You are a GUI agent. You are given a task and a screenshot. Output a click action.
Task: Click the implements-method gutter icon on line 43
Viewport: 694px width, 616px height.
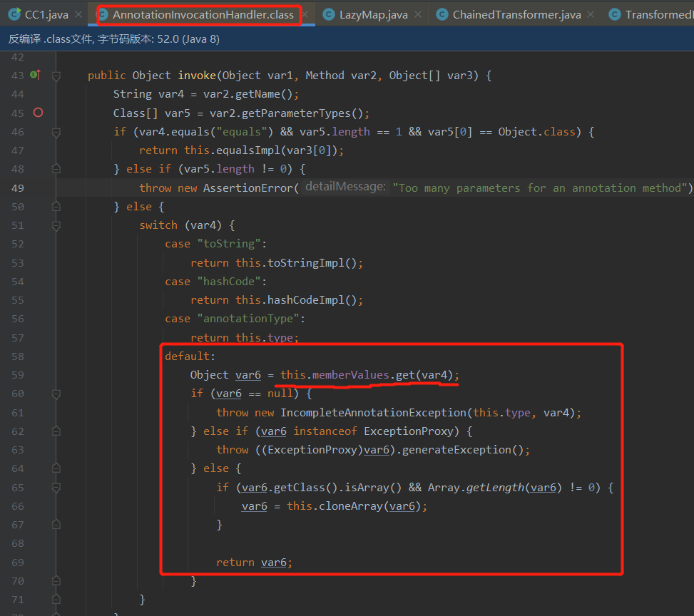point(36,75)
